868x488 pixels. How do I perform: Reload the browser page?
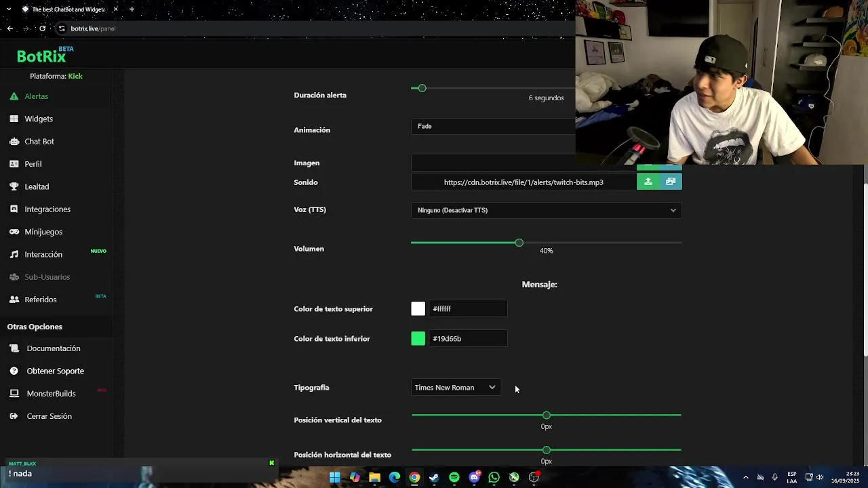coord(42,28)
